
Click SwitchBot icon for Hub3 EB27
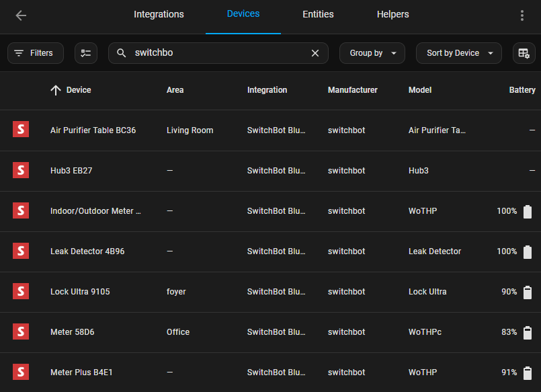point(21,170)
